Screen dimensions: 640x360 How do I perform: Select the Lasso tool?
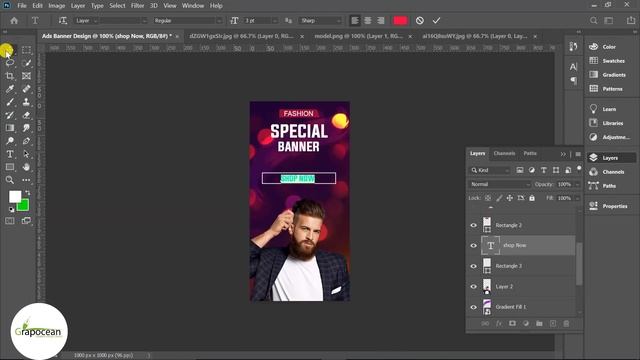(x=10, y=63)
